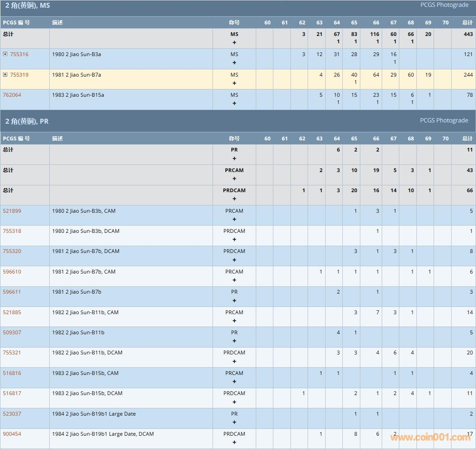The image size is (476, 449).
Task: Open PCGS number 523037 link
Action: 12,414
